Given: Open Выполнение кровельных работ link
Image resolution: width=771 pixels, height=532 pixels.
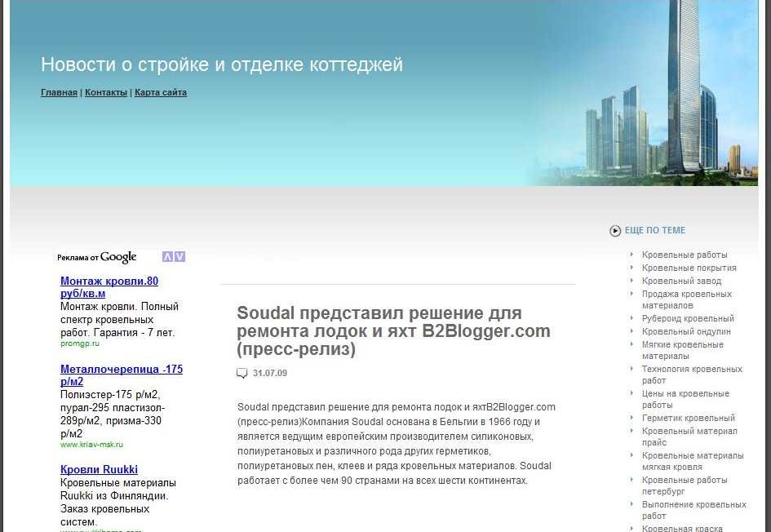Looking at the screenshot, I should [x=693, y=510].
